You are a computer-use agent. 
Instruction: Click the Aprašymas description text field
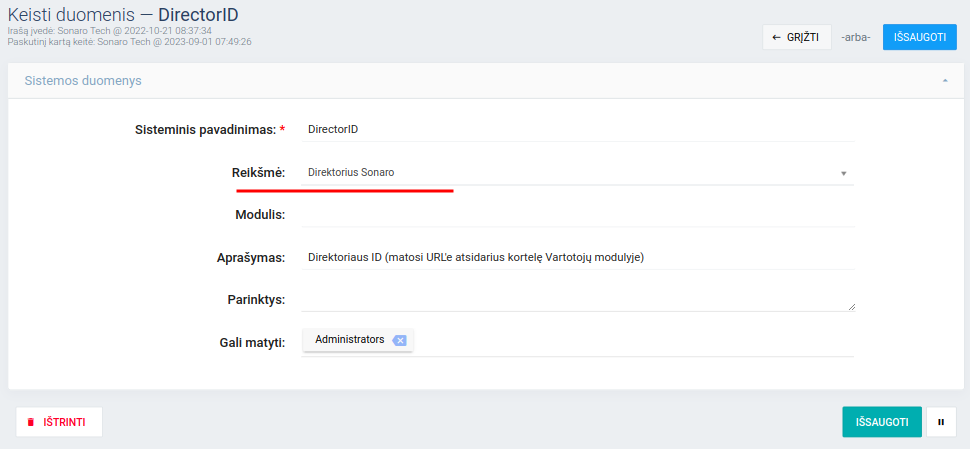[577, 257]
